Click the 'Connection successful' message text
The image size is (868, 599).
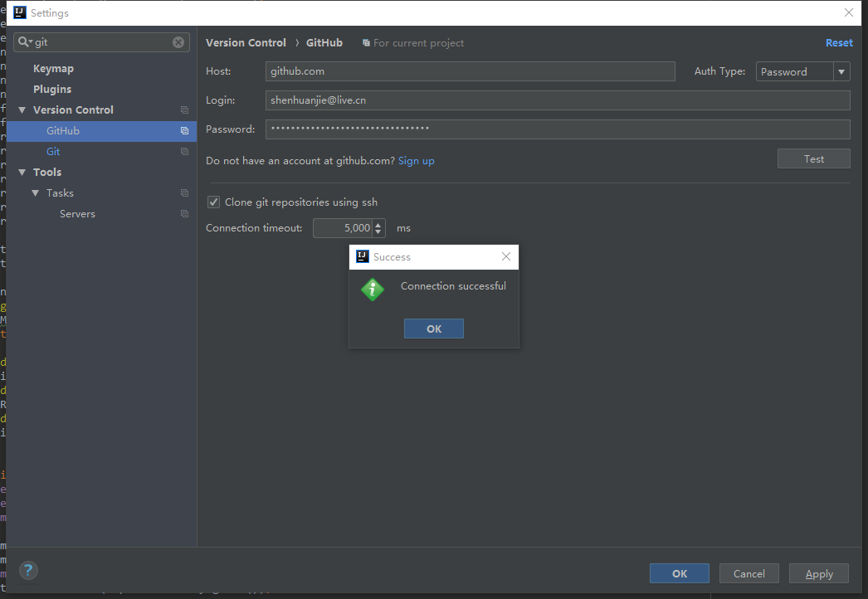coord(453,286)
